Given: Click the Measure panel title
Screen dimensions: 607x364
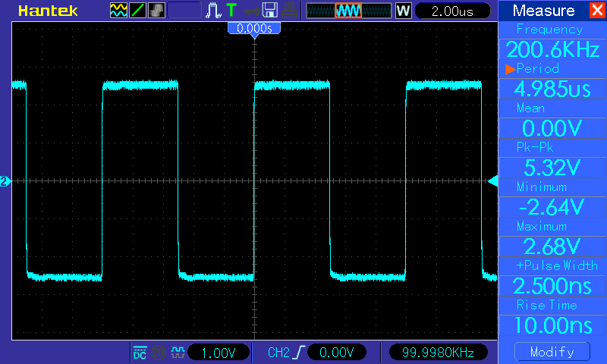Looking at the screenshot, I should pos(543,11).
